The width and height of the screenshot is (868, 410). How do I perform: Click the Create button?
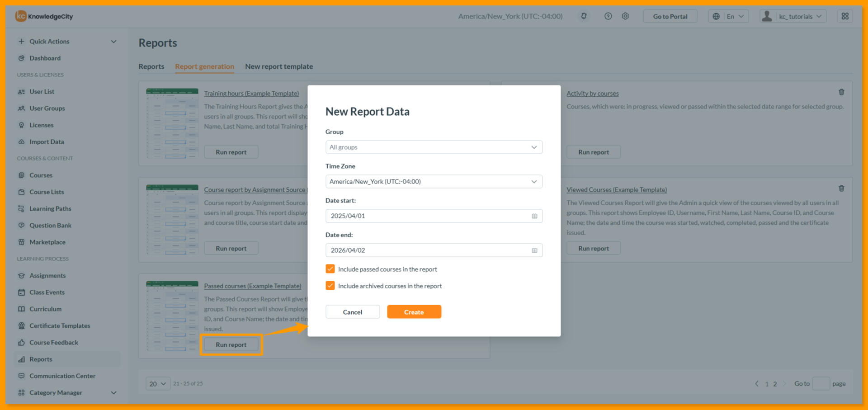(x=414, y=312)
